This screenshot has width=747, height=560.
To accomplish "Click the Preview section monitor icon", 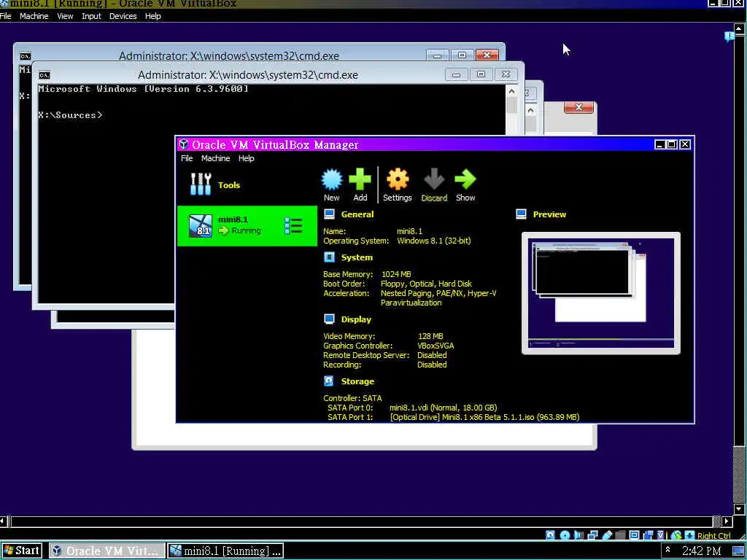I will [521, 214].
